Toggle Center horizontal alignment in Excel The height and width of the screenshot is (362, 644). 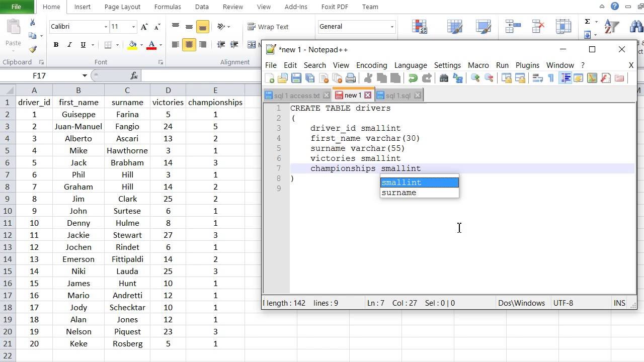[189, 45]
